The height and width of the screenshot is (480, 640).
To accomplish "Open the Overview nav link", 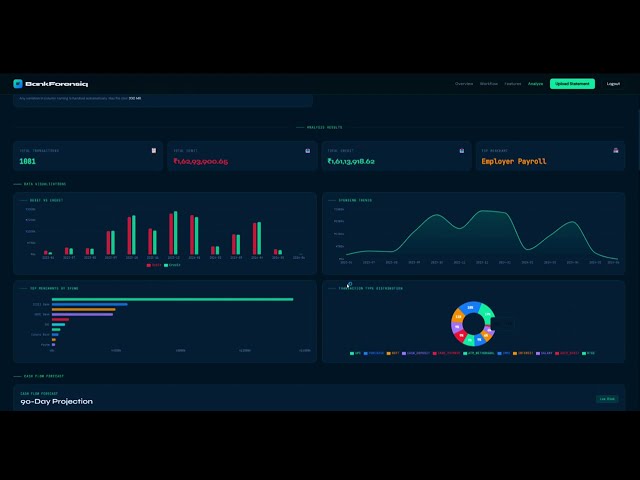I will (464, 84).
